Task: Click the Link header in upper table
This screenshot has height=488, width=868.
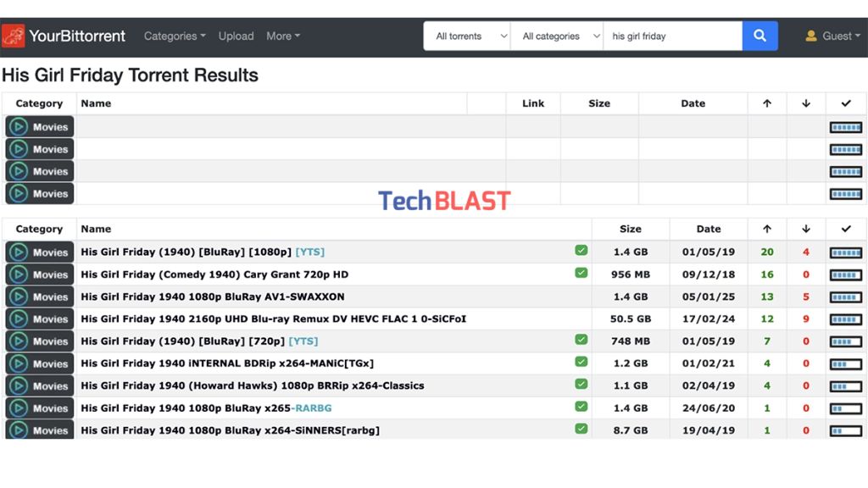Action: point(533,103)
